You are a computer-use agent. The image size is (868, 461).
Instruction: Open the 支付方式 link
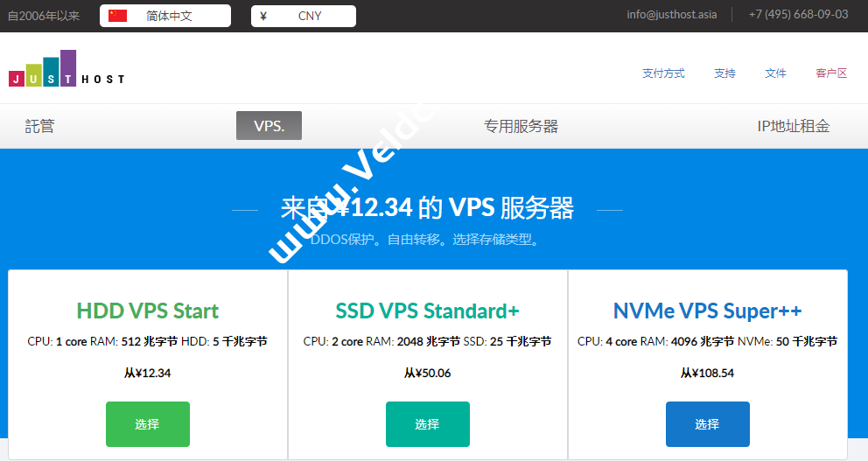coord(663,73)
